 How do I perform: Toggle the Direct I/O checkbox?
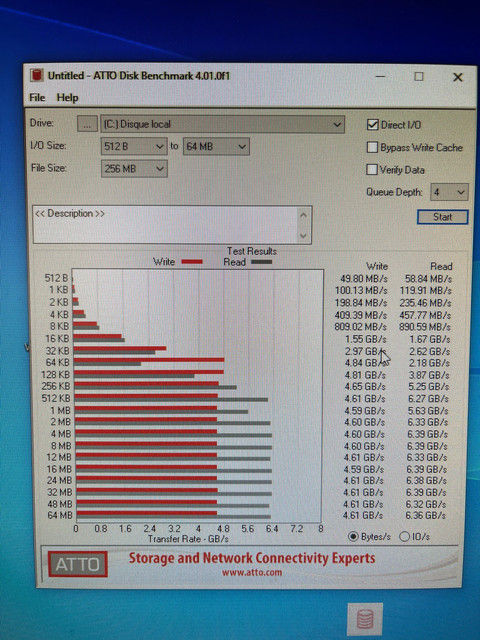click(372, 124)
